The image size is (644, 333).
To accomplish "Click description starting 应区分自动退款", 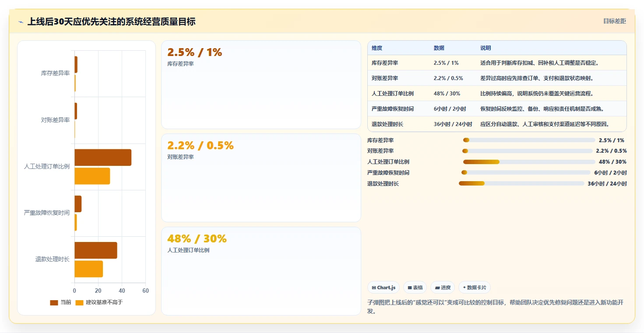I will coord(545,124).
